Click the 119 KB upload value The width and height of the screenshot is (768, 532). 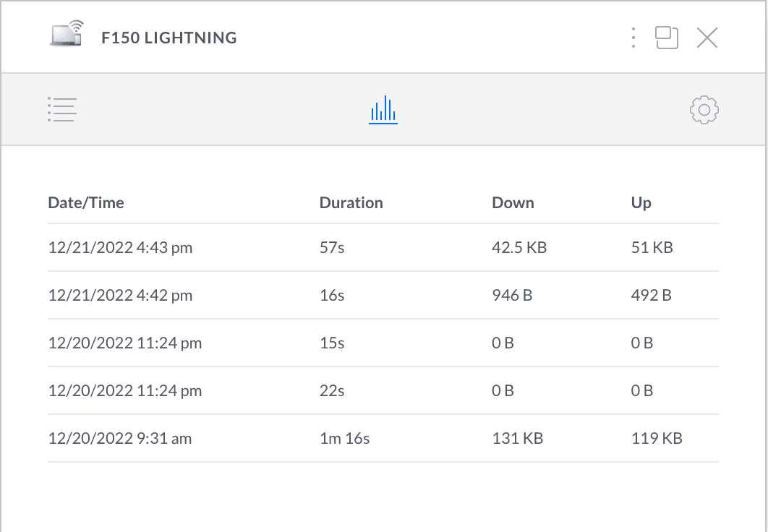[x=656, y=438]
